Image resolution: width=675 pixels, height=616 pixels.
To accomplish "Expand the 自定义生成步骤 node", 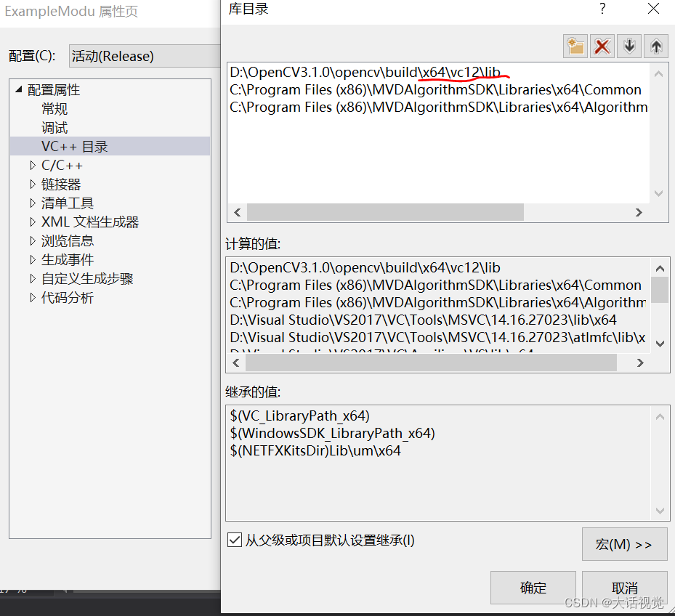I will tap(33, 278).
